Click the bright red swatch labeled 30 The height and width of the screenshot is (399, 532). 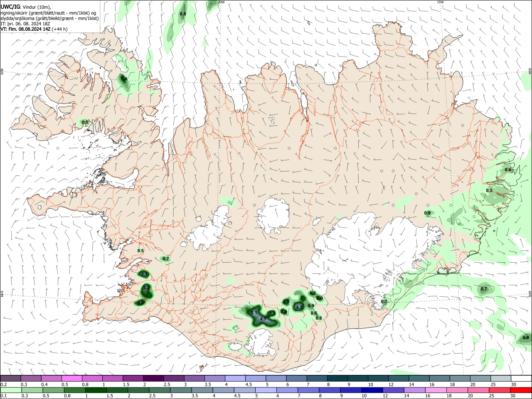pos(521,390)
